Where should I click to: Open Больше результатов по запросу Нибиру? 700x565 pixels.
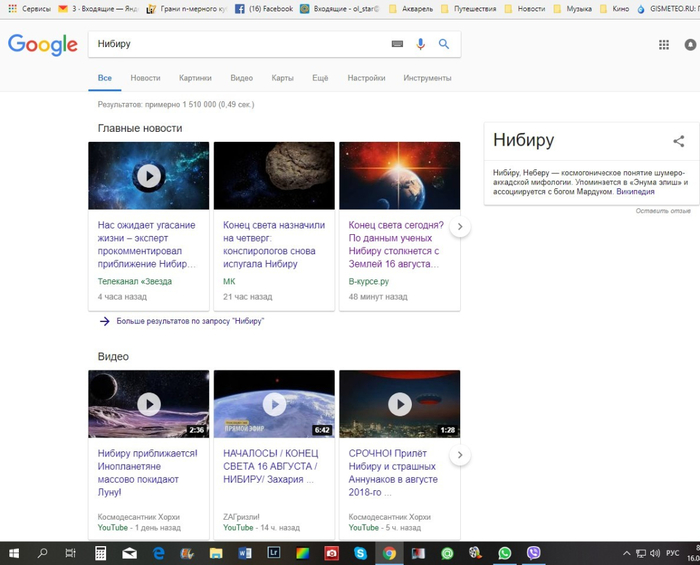click(x=190, y=321)
